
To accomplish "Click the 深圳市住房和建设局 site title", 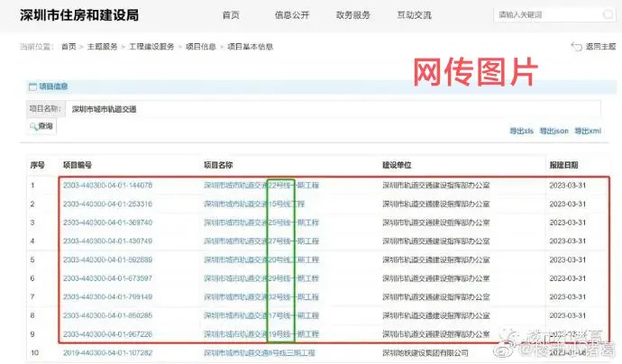I will coord(79,15).
